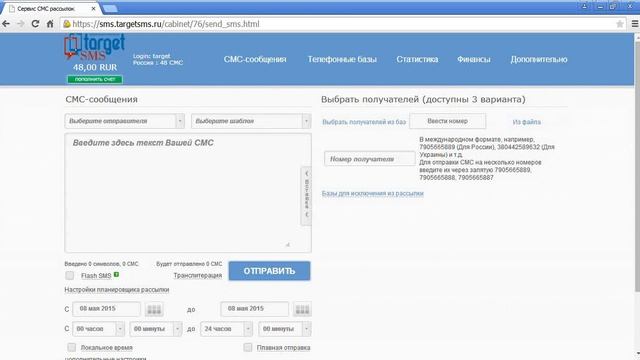
Task: Click the Target SMS logo
Action: (95, 47)
